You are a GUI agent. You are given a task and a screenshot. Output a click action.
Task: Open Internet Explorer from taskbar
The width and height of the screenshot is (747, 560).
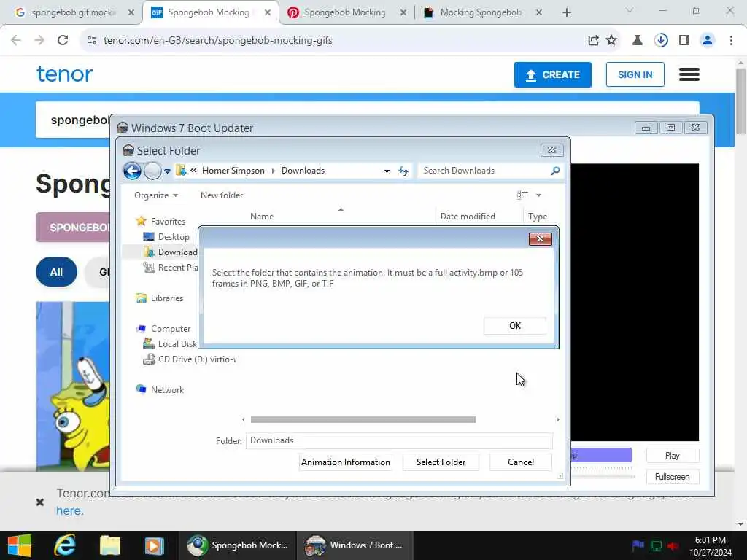click(65, 545)
